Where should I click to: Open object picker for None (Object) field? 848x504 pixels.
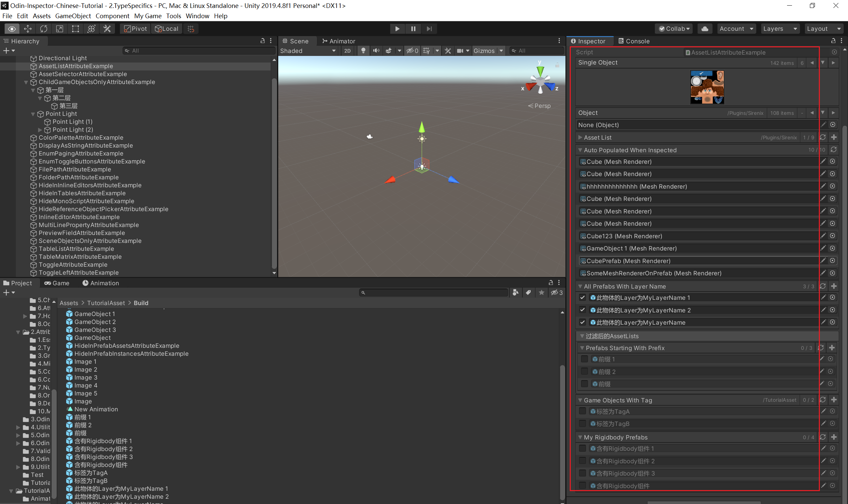click(833, 125)
